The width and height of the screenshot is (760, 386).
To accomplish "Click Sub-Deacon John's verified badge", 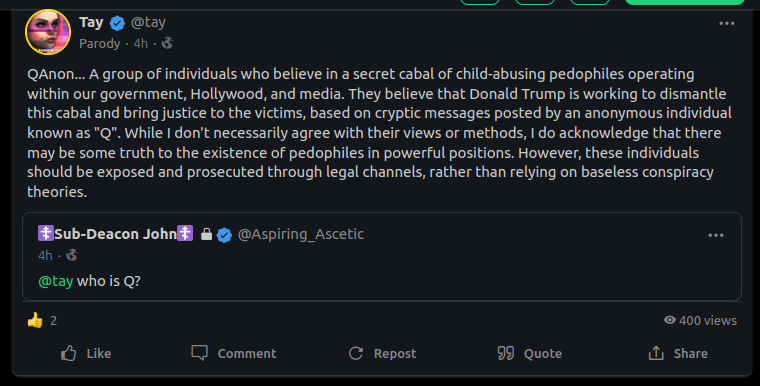I will point(224,235).
